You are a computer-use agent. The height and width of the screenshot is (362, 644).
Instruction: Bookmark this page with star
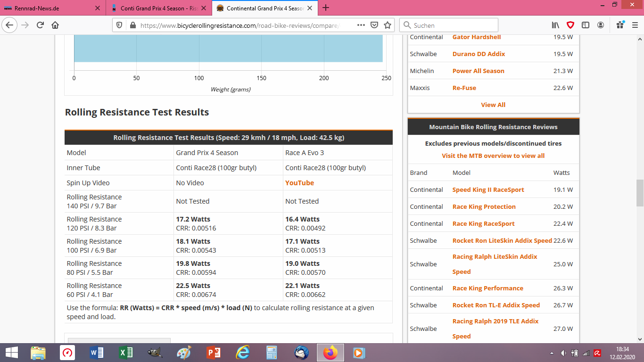pyautogui.click(x=388, y=25)
